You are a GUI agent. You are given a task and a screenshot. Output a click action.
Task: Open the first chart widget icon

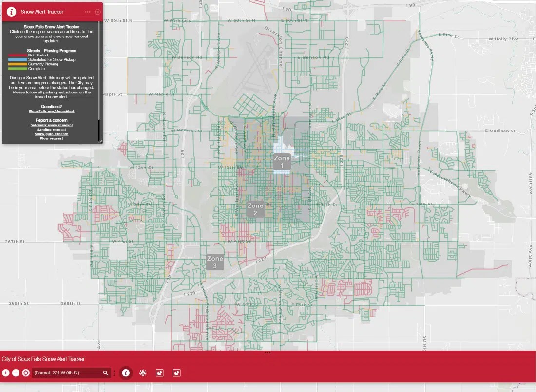[x=159, y=373]
